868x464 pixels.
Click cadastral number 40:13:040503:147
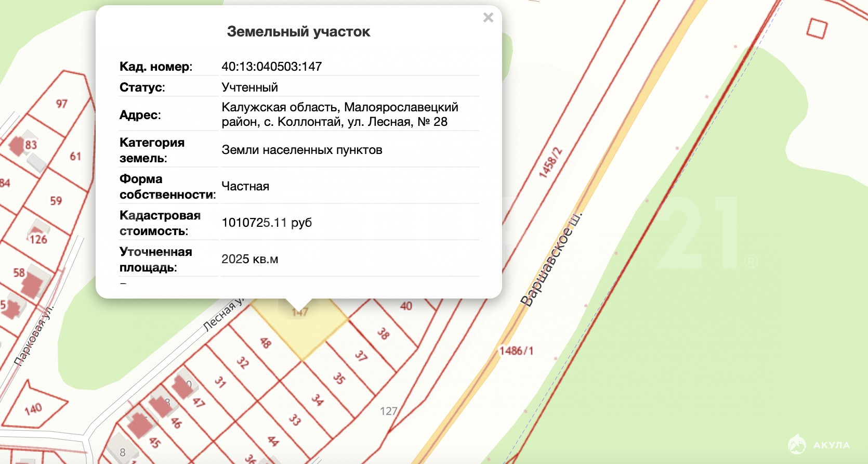click(x=271, y=67)
